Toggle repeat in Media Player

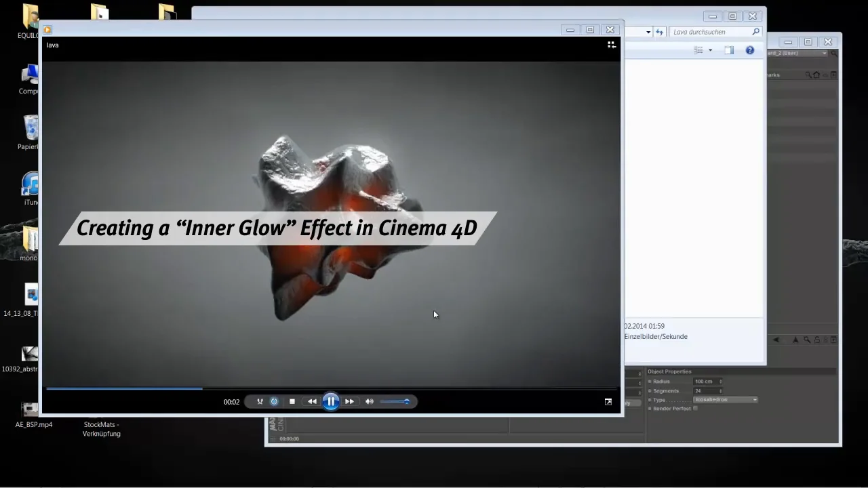point(275,401)
